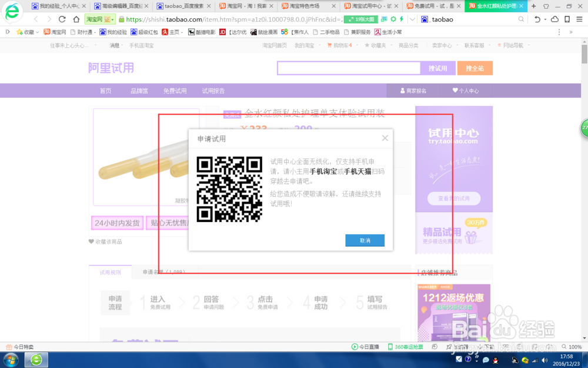Open the 超级红包 bookmark
Screen dimensions: 588x368
[x=145, y=32]
